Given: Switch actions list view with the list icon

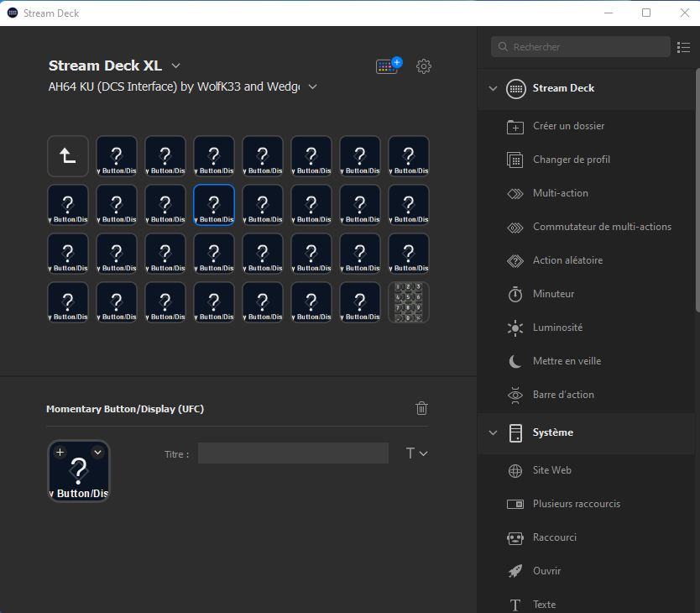Looking at the screenshot, I should point(683,47).
